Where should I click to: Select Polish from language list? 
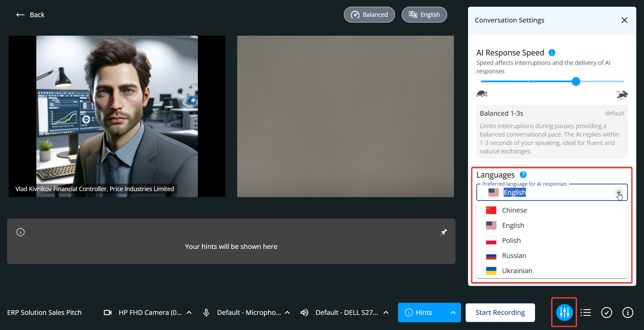point(511,241)
